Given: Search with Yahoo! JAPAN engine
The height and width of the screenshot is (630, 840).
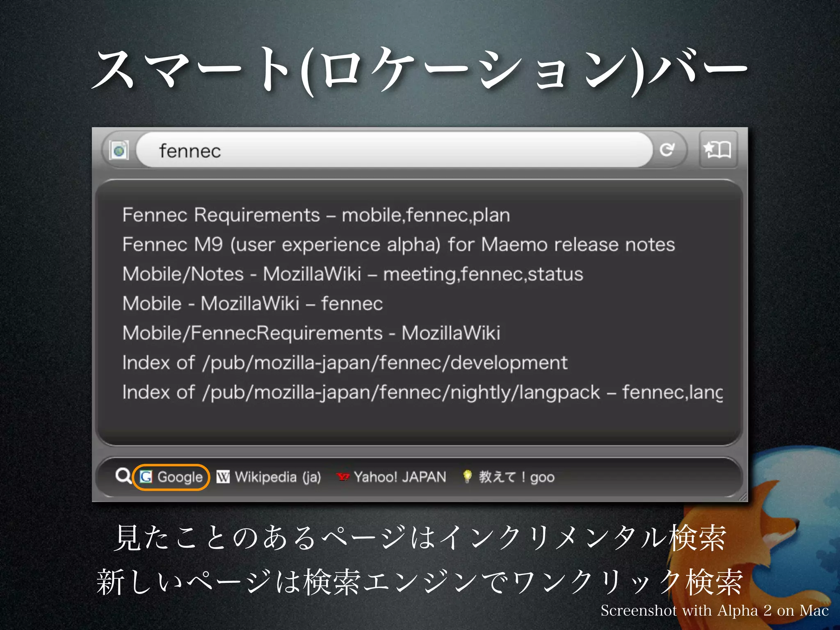Looking at the screenshot, I should pyautogui.click(x=399, y=477).
